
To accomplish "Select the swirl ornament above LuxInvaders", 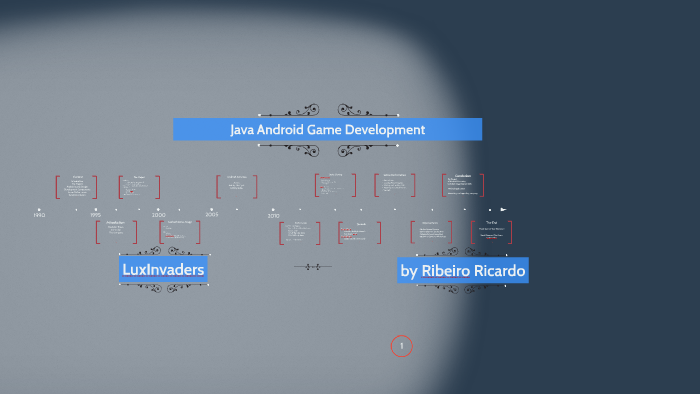I will tap(164, 251).
